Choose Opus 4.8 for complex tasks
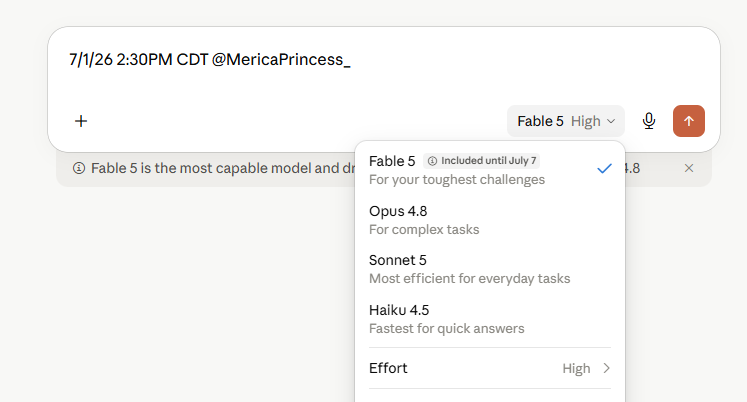Image resolution: width=747 pixels, height=402 pixels. pyautogui.click(x=490, y=220)
